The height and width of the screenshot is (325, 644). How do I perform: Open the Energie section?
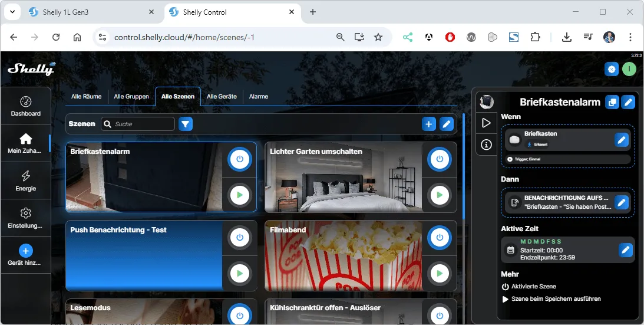point(25,181)
